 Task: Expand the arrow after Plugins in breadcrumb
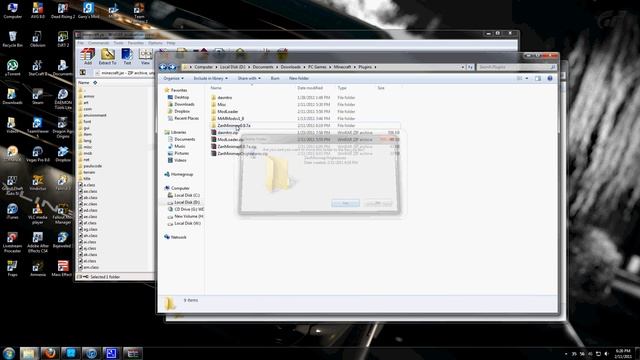click(x=375, y=67)
